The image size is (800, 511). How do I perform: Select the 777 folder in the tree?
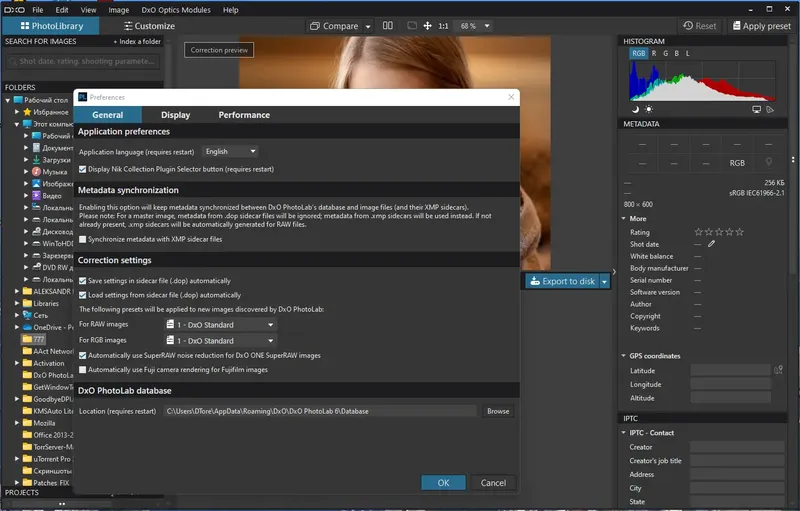pos(34,339)
